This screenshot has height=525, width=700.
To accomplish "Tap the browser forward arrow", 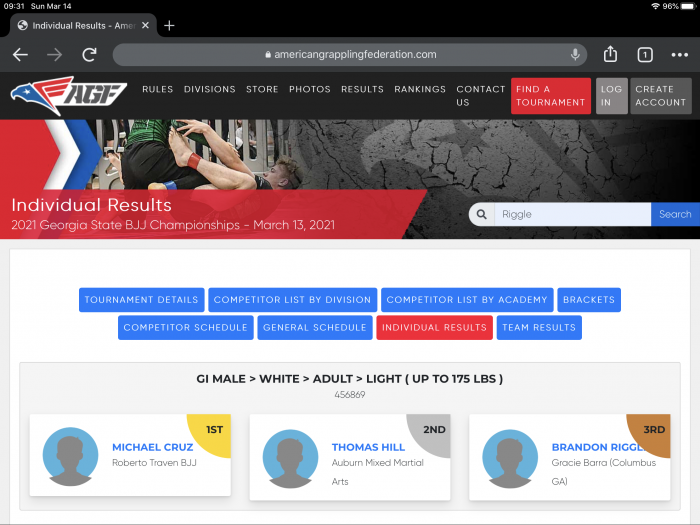I will (x=54, y=55).
